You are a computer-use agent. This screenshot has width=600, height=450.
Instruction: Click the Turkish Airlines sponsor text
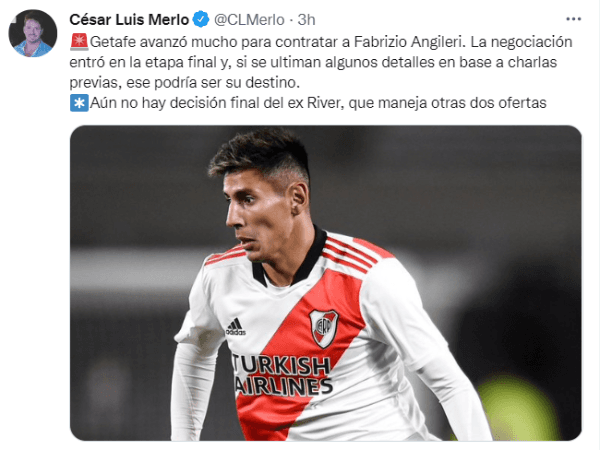tap(282, 375)
